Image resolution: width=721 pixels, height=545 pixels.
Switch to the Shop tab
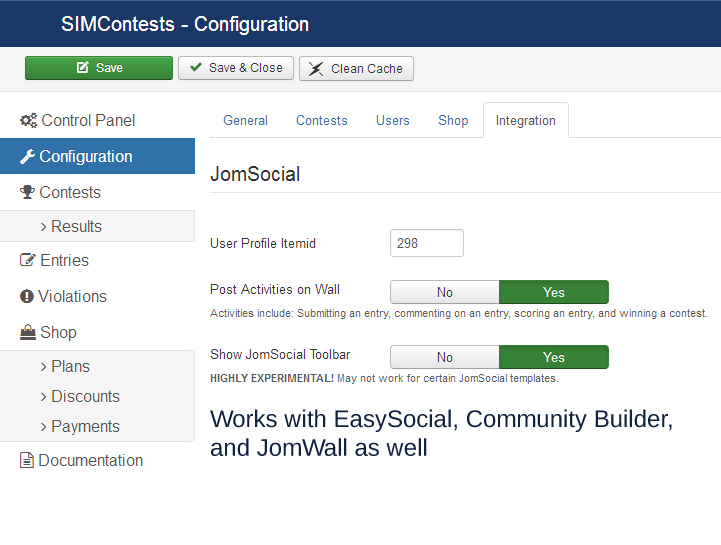pyautogui.click(x=453, y=120)
